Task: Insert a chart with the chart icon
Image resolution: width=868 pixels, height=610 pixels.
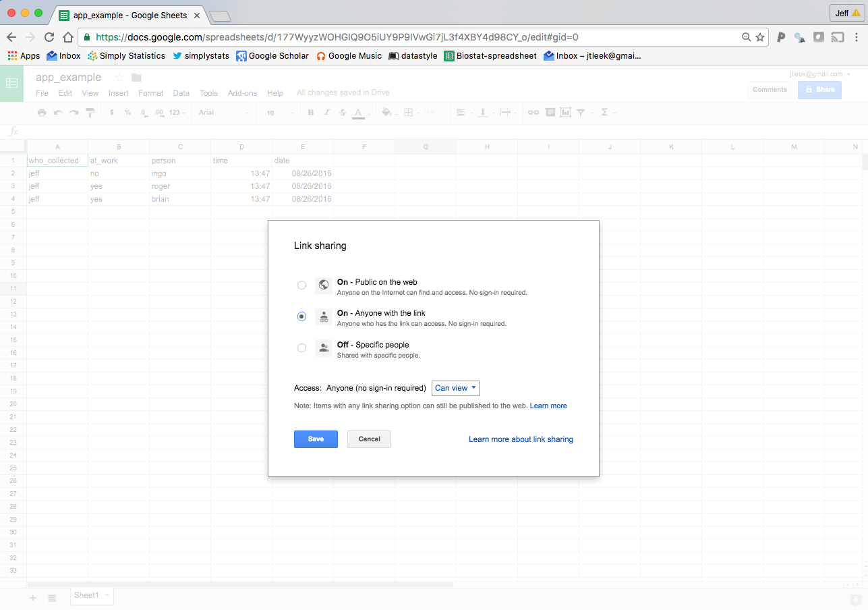Action: pos(564,112)
